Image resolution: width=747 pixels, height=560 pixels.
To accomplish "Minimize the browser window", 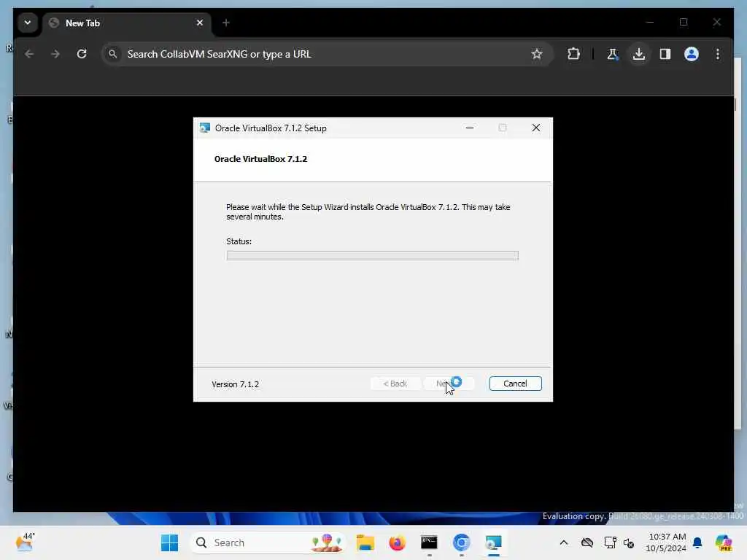I will click(650, 22).
